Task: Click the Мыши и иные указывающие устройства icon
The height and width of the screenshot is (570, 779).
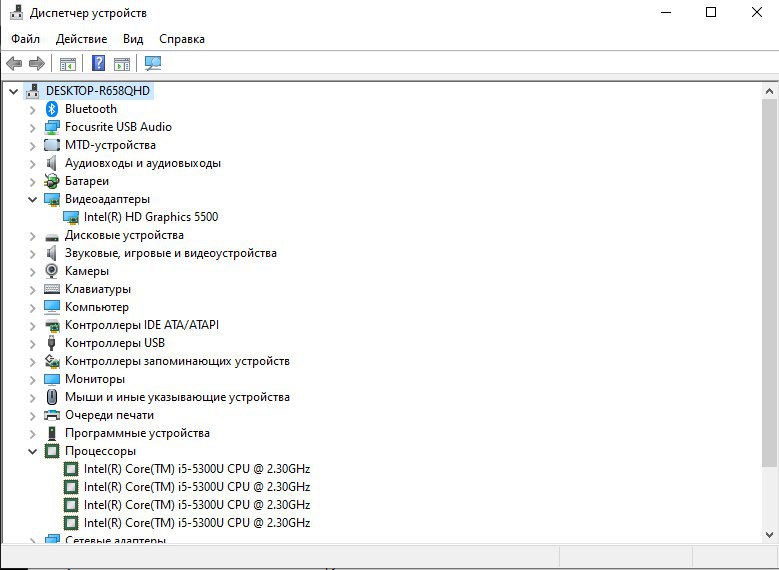Action: [52, 397]
